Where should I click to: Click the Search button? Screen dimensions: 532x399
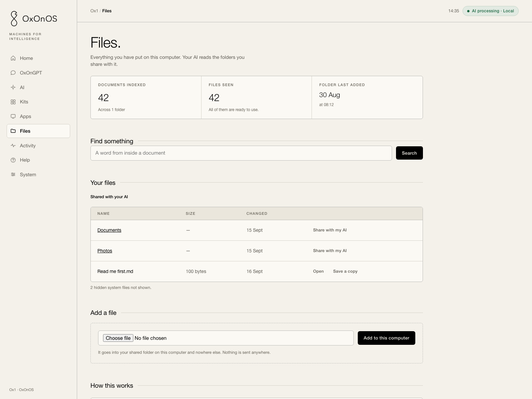click(409, 153)
